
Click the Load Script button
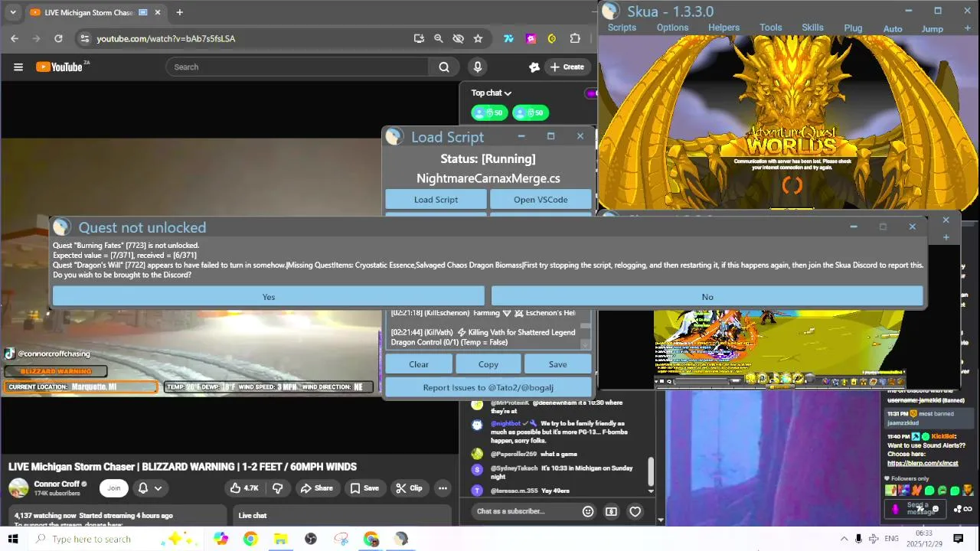coord(436,200)
